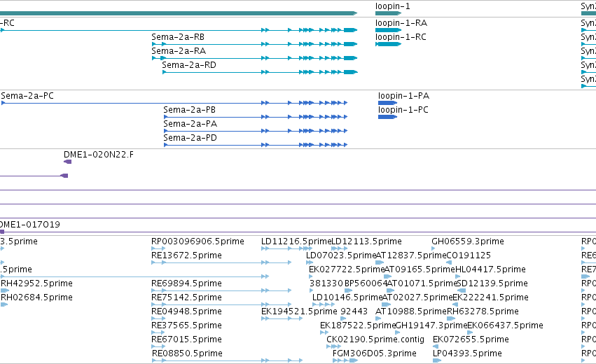This screenshot has height=364, width=596.
Task: Click the LP04393.5prime EST label
Action: pos(467,353)
